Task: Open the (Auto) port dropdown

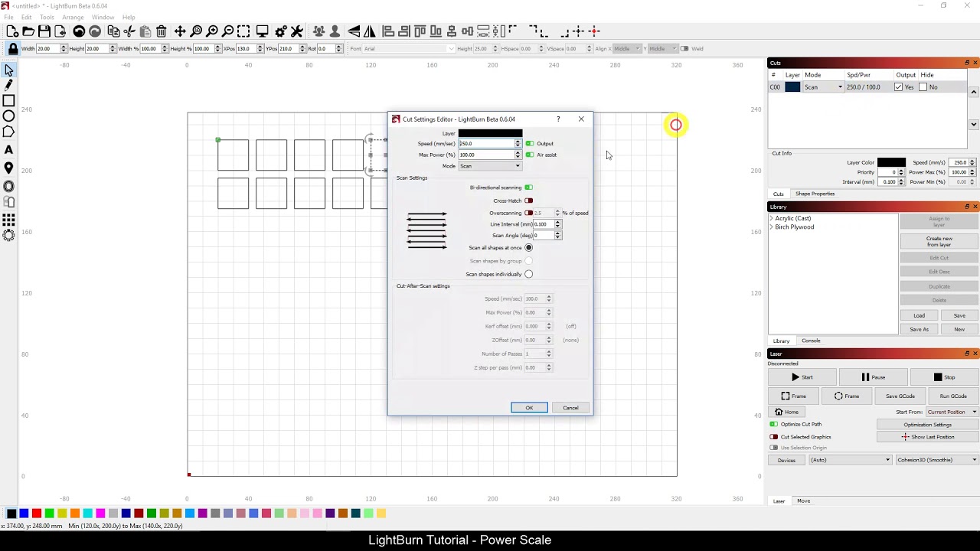Action: pos(851,460)
